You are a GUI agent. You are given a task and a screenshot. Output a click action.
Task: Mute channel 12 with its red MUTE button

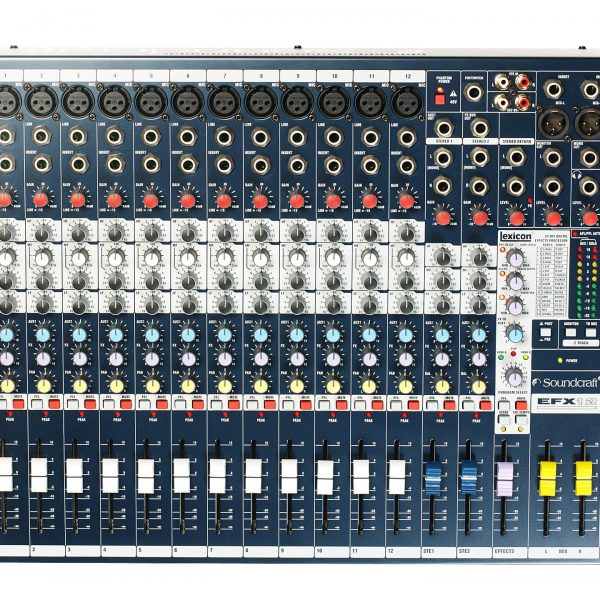coord(413,404)
